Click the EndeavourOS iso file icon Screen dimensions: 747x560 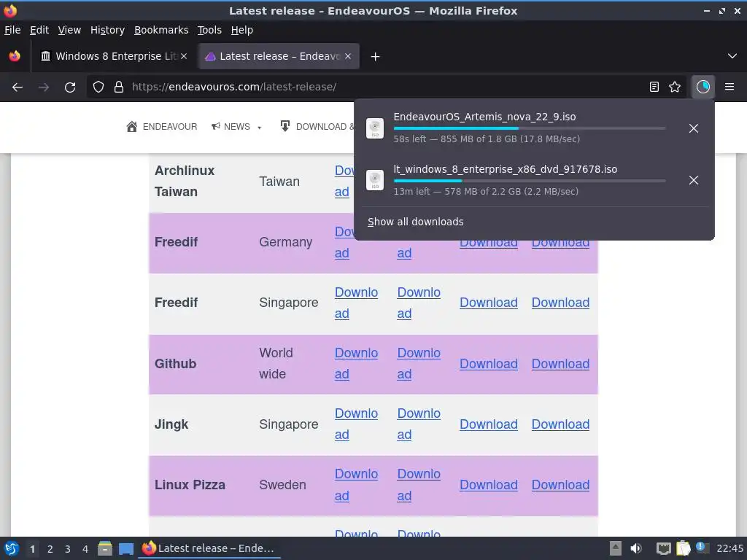point(375,128)
